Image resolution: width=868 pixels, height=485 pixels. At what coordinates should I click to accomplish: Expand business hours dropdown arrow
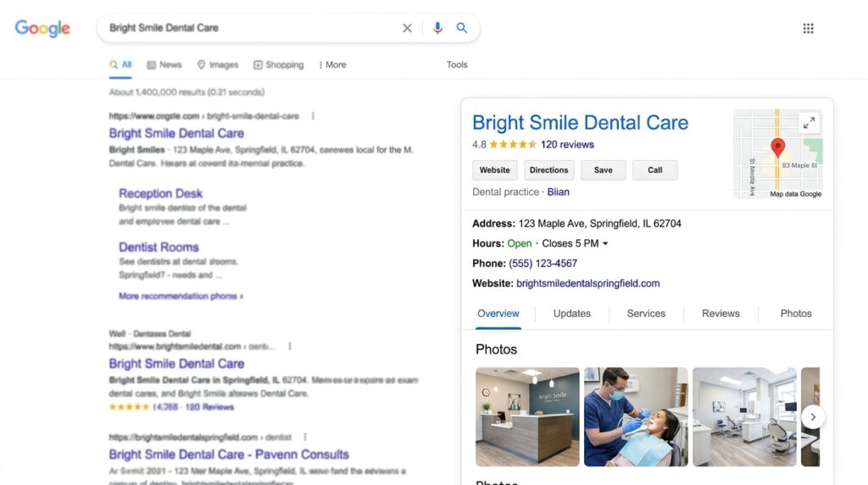605,243
